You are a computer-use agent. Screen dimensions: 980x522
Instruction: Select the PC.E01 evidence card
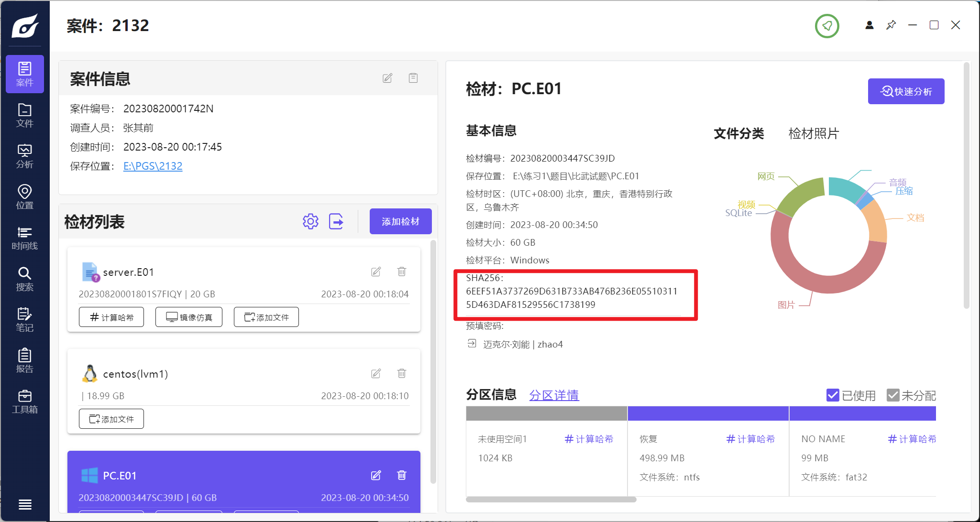coord(244,482)
